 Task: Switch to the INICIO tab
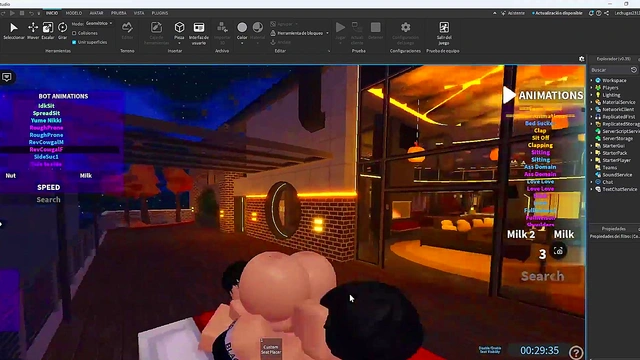52,13
